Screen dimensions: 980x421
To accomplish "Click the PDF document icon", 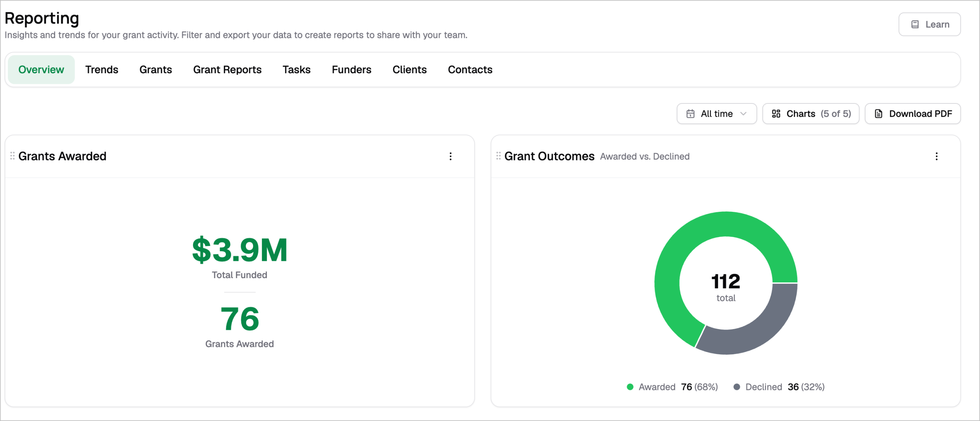I will tap(879, 114).
